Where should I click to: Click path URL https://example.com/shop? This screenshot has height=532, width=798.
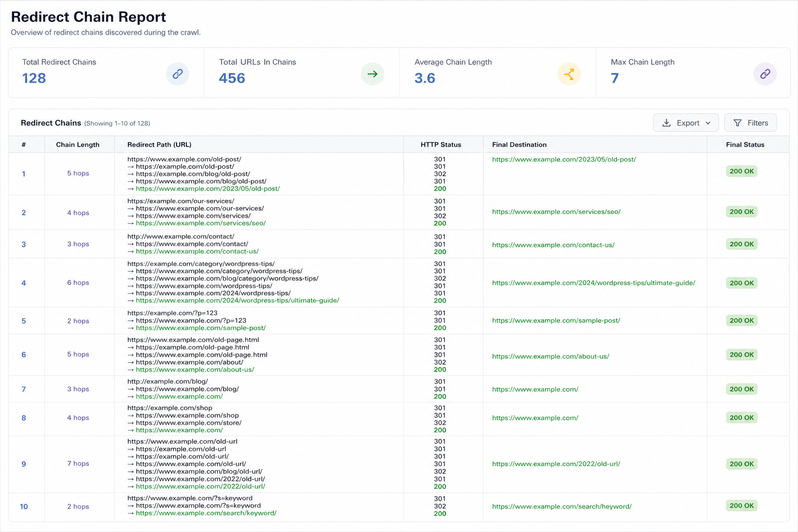170,408
